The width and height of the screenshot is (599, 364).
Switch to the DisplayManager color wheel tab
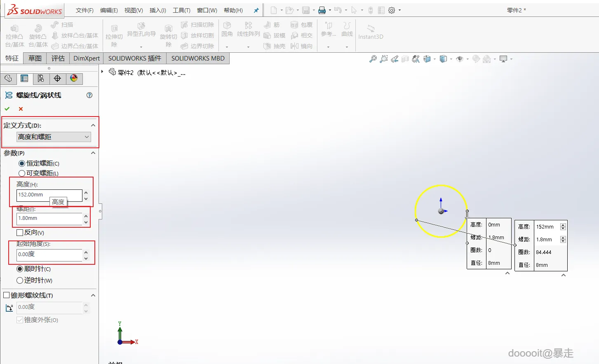[x=74, y=78]
